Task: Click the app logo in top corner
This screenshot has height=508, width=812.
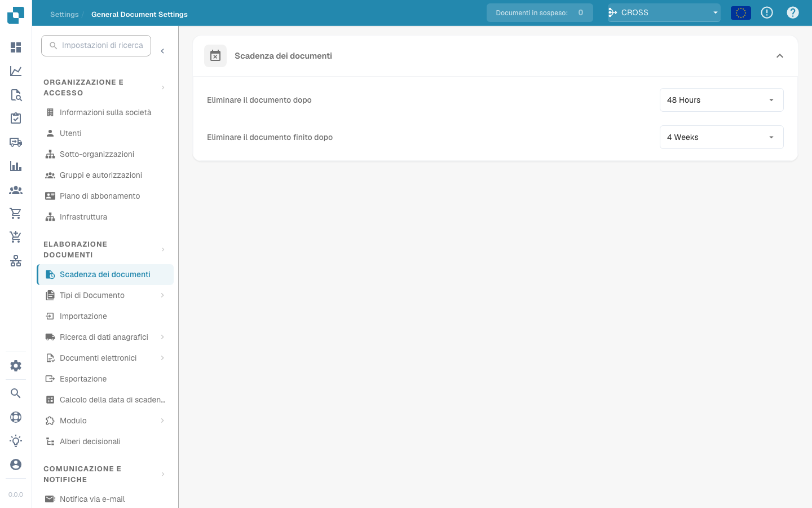Action: [16, 15]
